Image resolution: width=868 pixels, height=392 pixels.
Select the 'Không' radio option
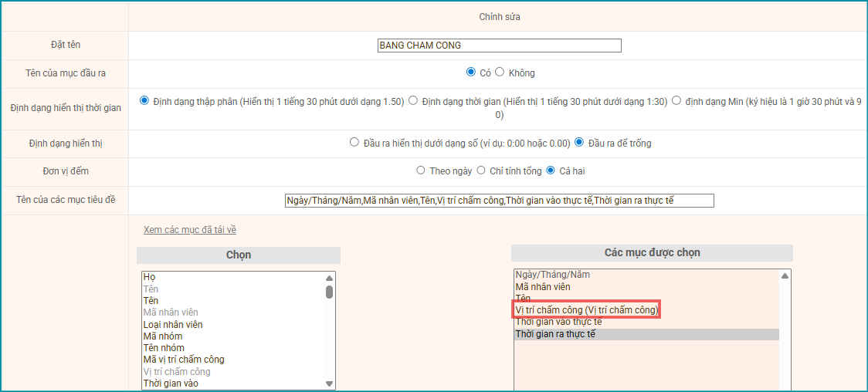tap(500, 73)
